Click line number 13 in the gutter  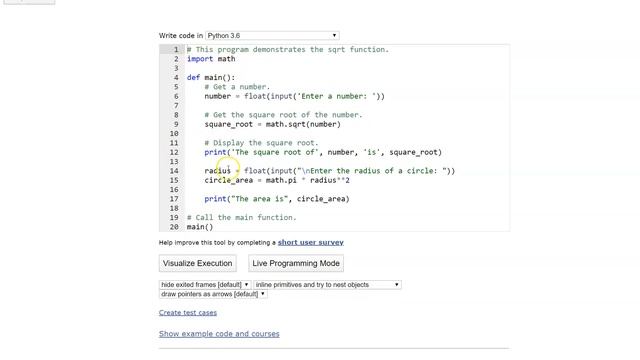point(174,162)
